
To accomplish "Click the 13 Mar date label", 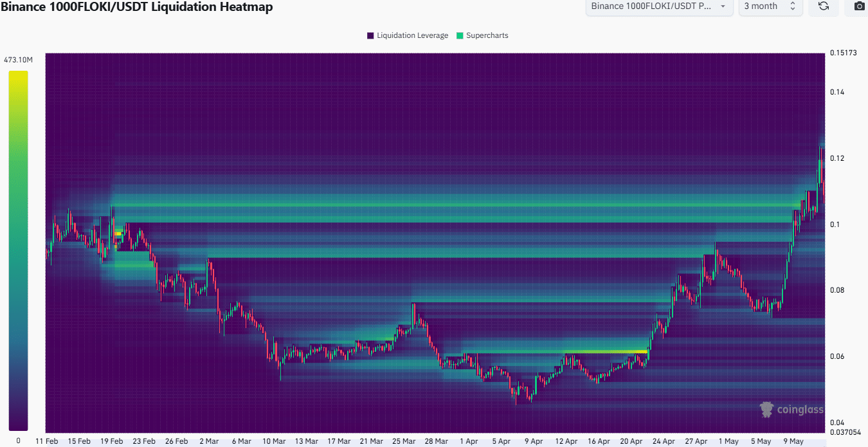I will pyautogui.click(x=307, y=441).
